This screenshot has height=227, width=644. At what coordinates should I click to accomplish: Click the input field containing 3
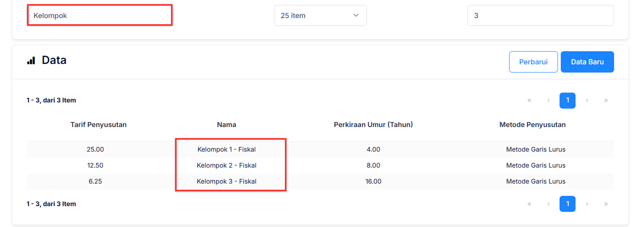coord(540,16)
